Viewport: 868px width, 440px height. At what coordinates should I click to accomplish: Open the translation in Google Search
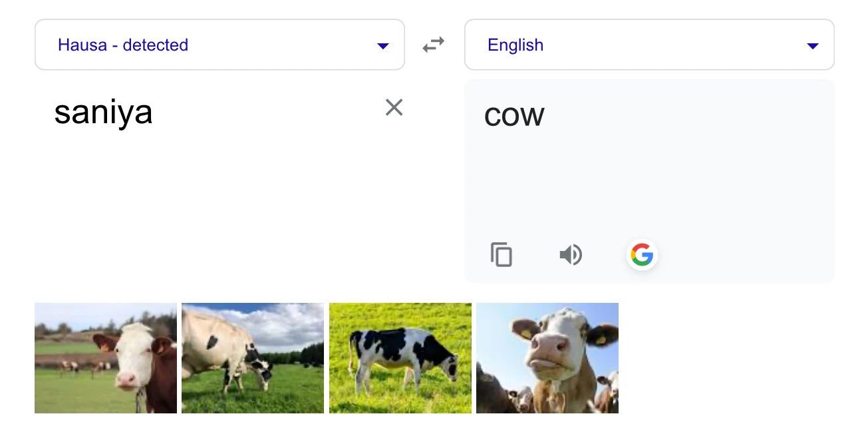[642, 255]
